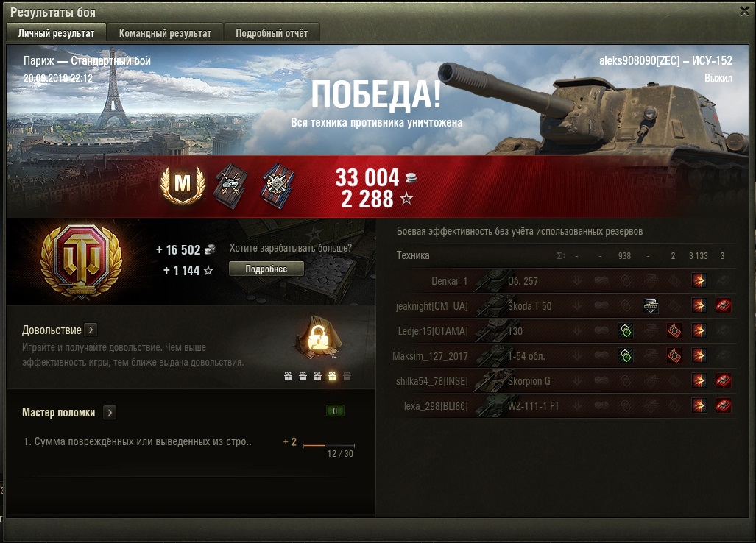The height and width of the screenshot is (543, 756).
Task: Expand the Довольствие section arrow
Action: [91, 330]
